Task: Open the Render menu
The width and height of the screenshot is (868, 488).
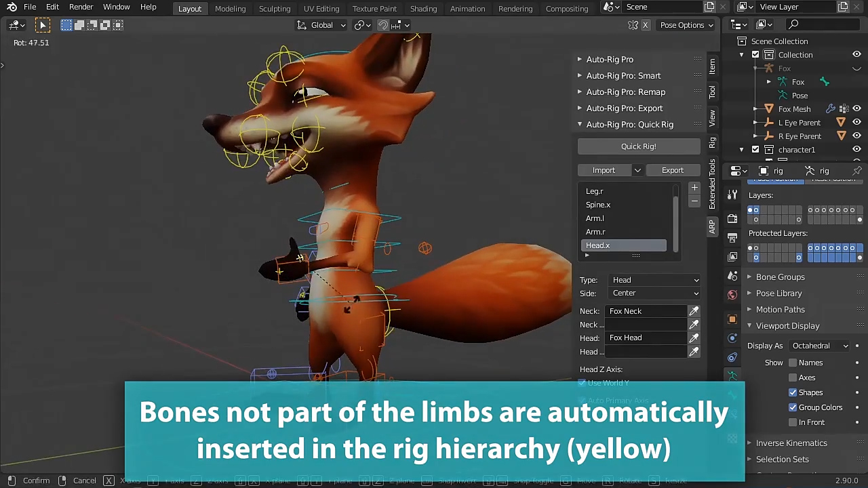Action: (x=81, y=7)
